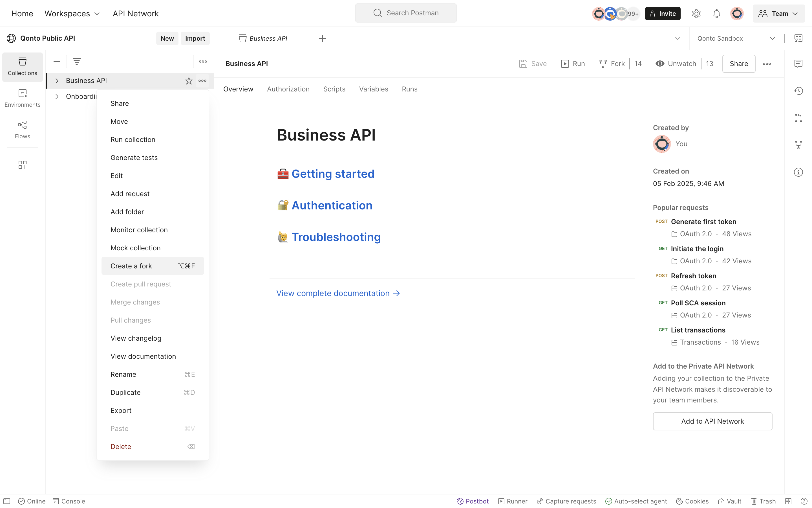
Task: Toggle the sidebar from the status bar icon
Action: (x=7, y=501)
